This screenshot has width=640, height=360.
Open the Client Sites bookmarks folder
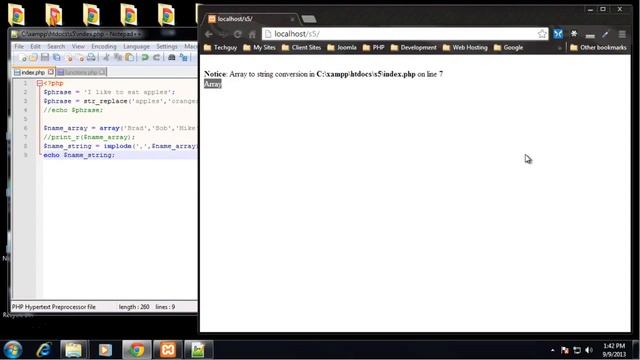[301, 48]
